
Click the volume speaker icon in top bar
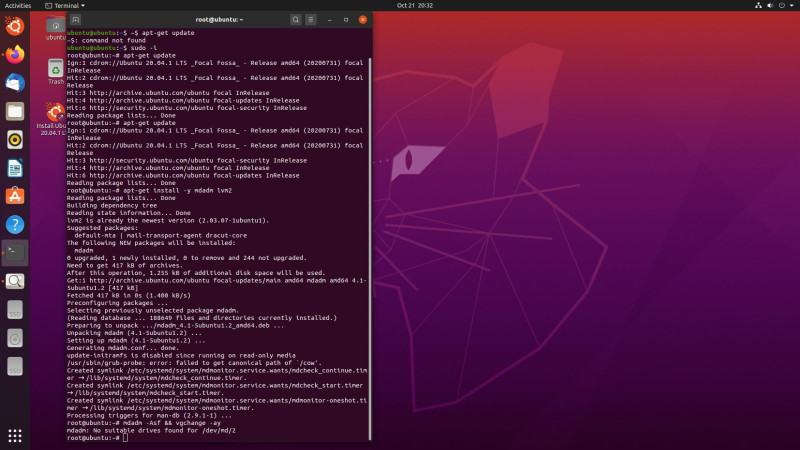tap(770, 5)
